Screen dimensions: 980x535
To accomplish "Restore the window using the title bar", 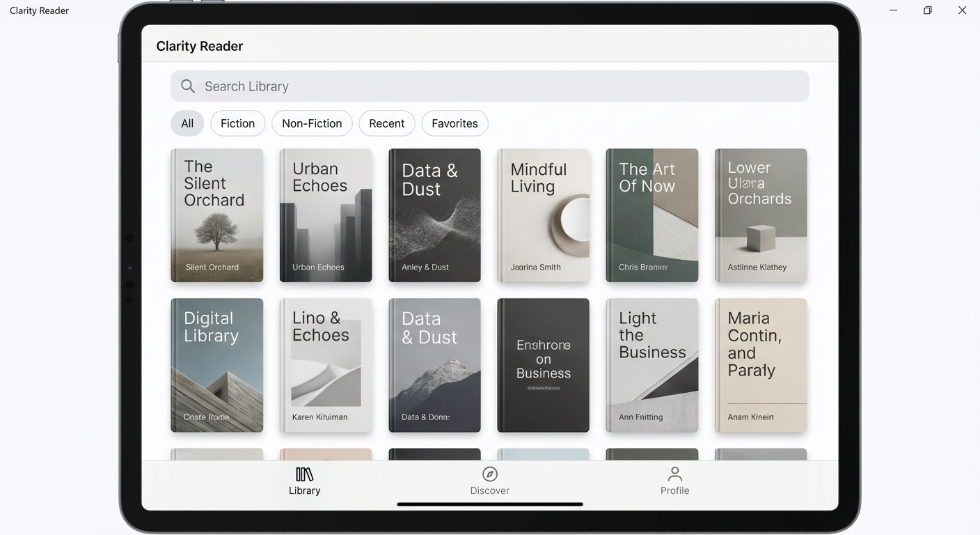I will pyautogui.click(x=927, y=10).
